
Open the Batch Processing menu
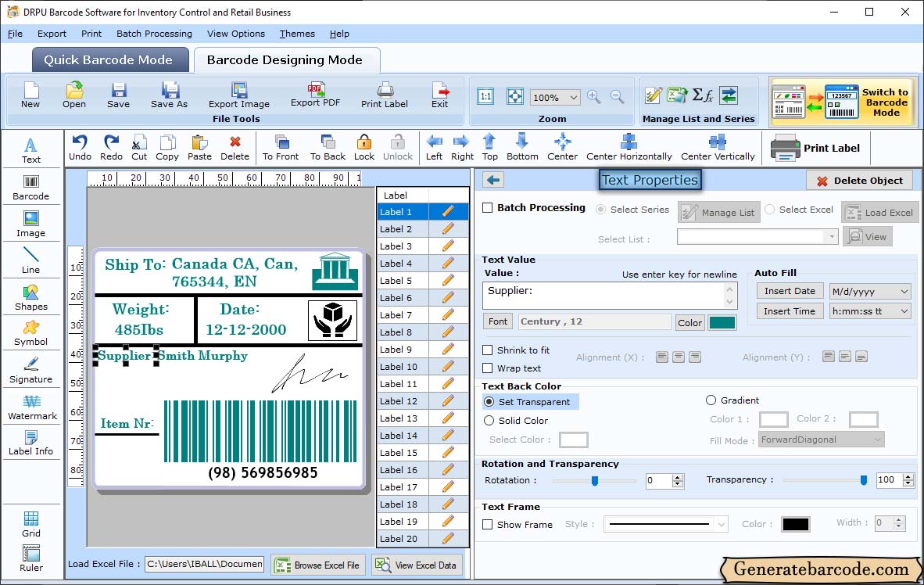155,34
